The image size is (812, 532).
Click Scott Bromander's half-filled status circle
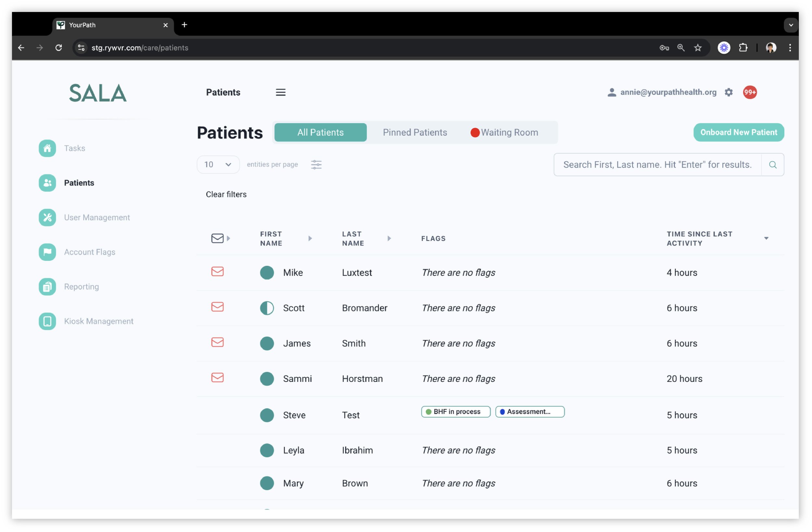[x=267, y=308]
